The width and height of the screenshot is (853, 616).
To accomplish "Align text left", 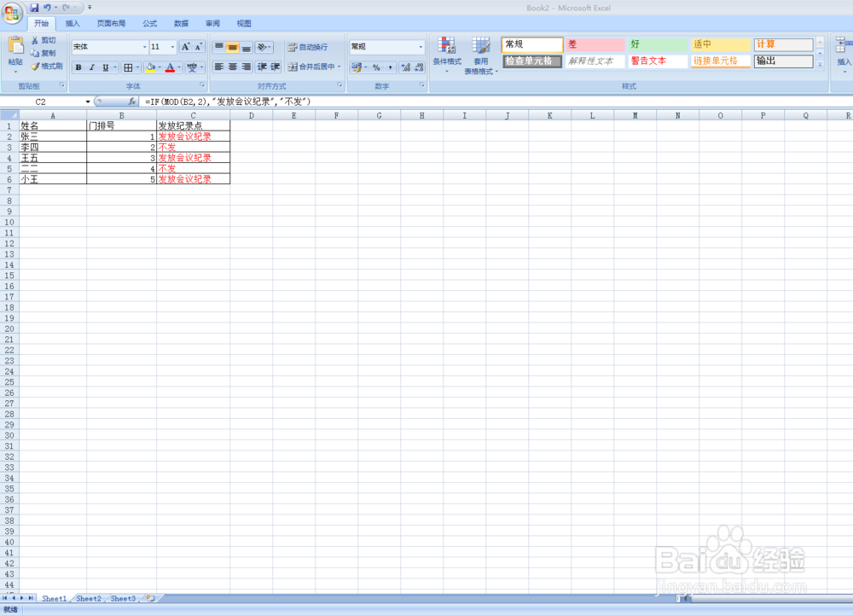I will point(218,67).
